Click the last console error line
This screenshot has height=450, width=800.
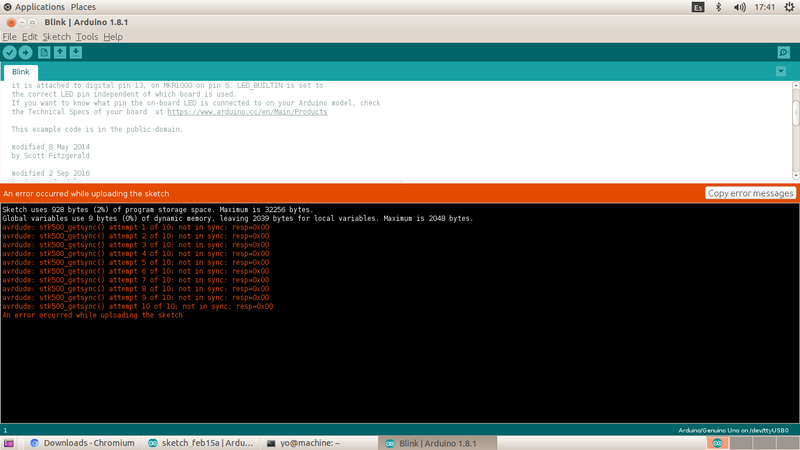92,315
